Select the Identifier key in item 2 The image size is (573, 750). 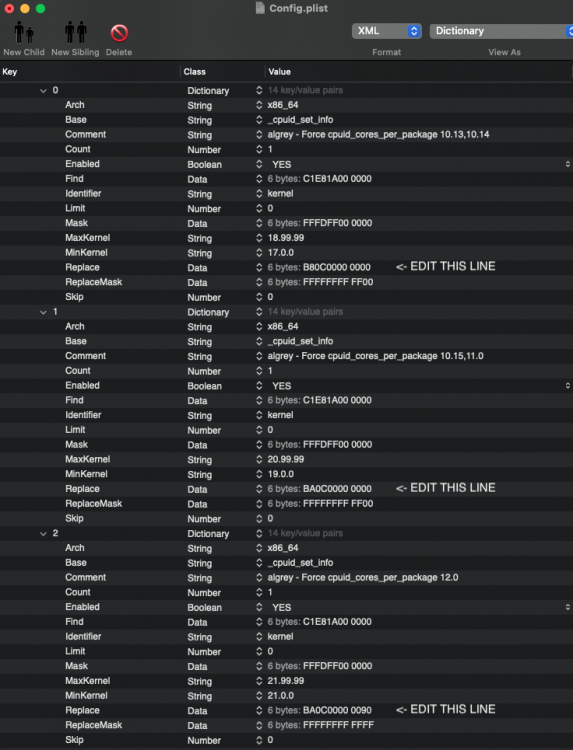point(83,637)
